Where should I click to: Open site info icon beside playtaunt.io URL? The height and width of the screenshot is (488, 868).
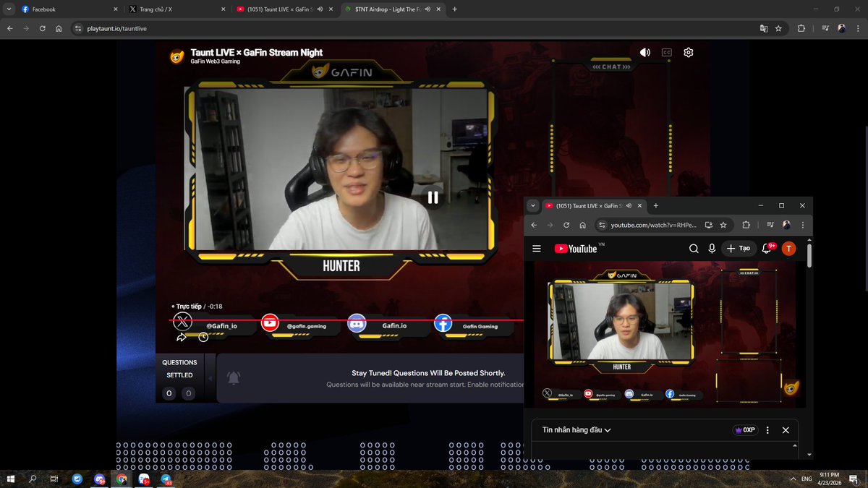pos(78,28)
